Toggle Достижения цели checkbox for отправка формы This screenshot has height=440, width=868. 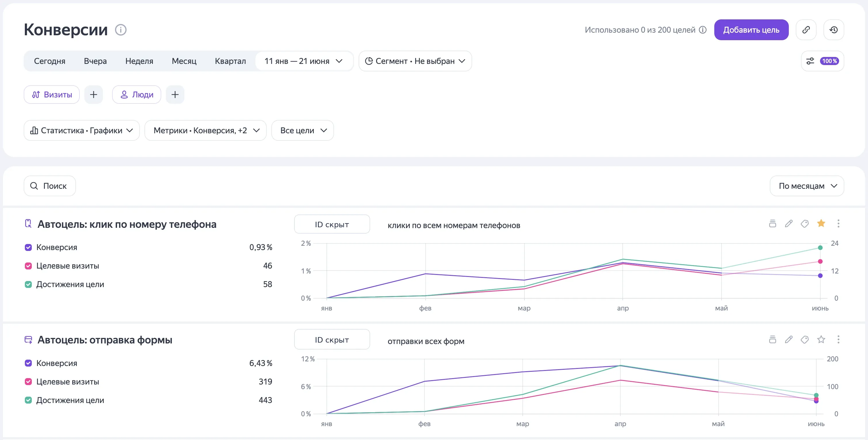click(28, 400)
